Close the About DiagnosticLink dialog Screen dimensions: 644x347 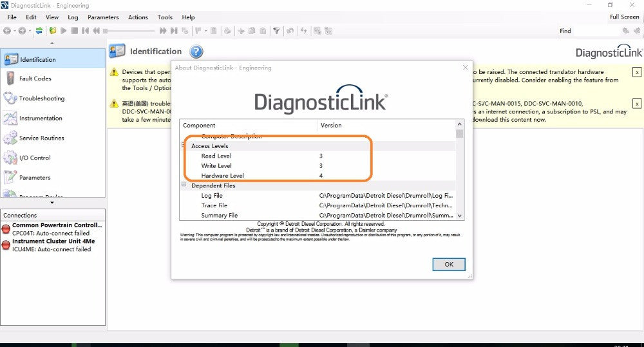tap(466, 68)
